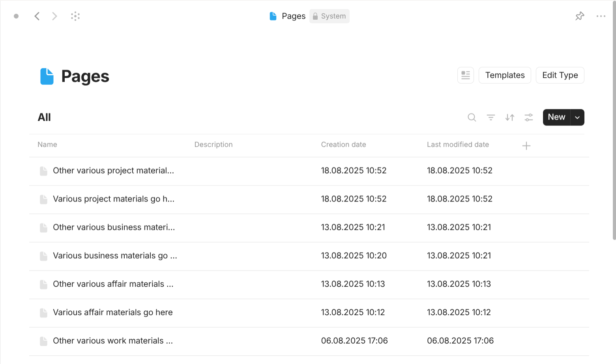Open search in the All view
This screenshot has height=364, width=616.
click(472, 118)
